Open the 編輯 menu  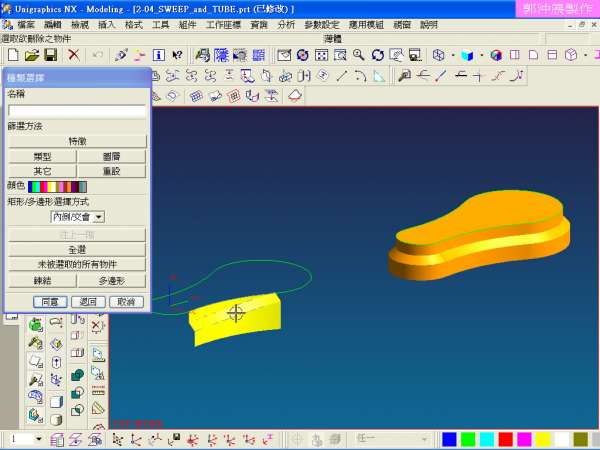click(x=52, y=25)
